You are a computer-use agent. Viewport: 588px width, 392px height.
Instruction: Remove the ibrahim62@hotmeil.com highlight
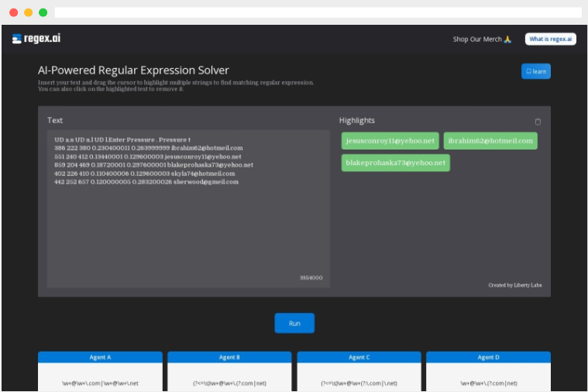click(x=490, y=141)
